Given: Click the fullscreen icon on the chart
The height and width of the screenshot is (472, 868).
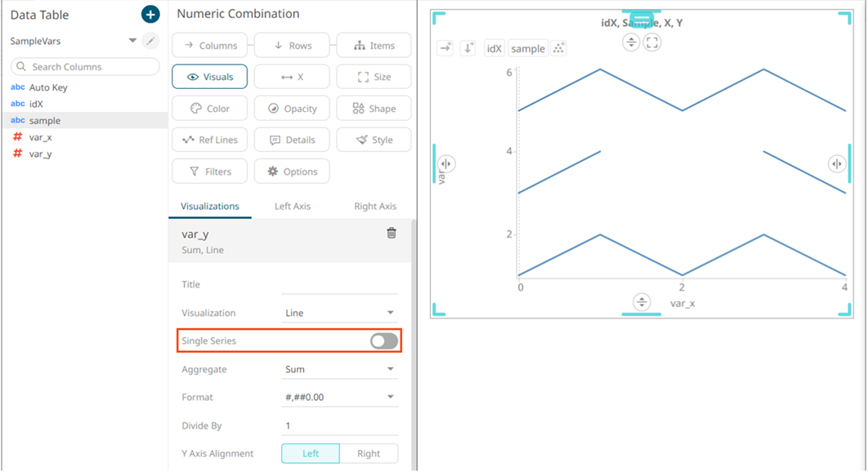Looking at the screenshot, I should pyautogui.click(x=652, y=42).
